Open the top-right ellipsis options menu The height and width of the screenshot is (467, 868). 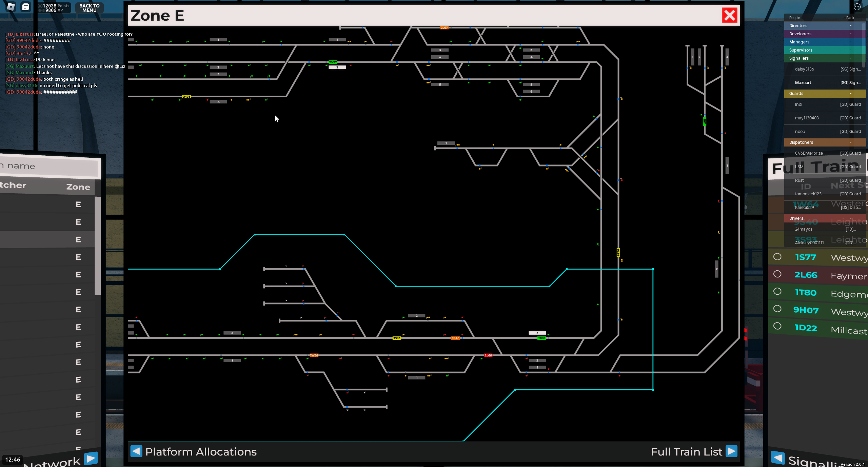click(x=857, y=7)
